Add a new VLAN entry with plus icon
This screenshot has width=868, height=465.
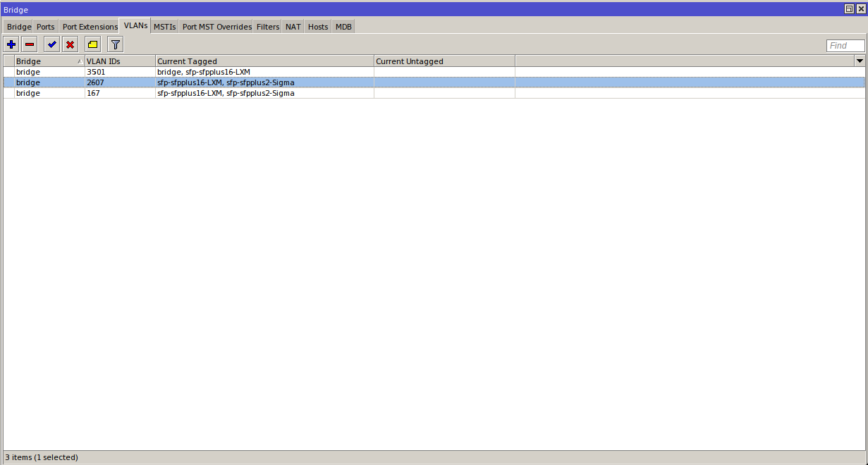(11, 44)
